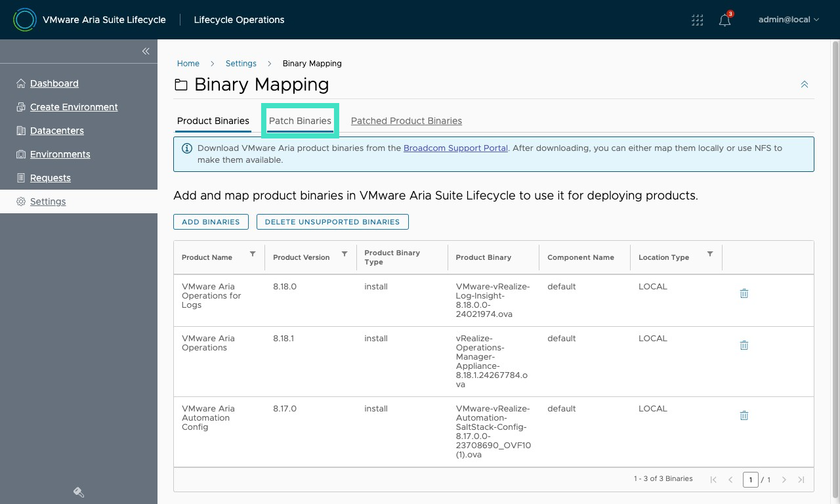840x504 pixels.
Task: Click the pin icon at sidebar bottom
Action: (79, 492)
